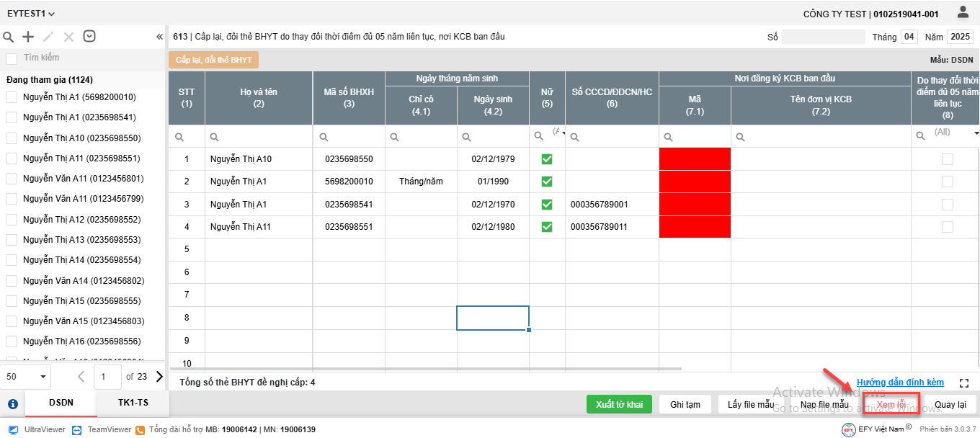Click the UltraViewer support icon
This screenshot has width=980, height=438.
pos(13,429)
